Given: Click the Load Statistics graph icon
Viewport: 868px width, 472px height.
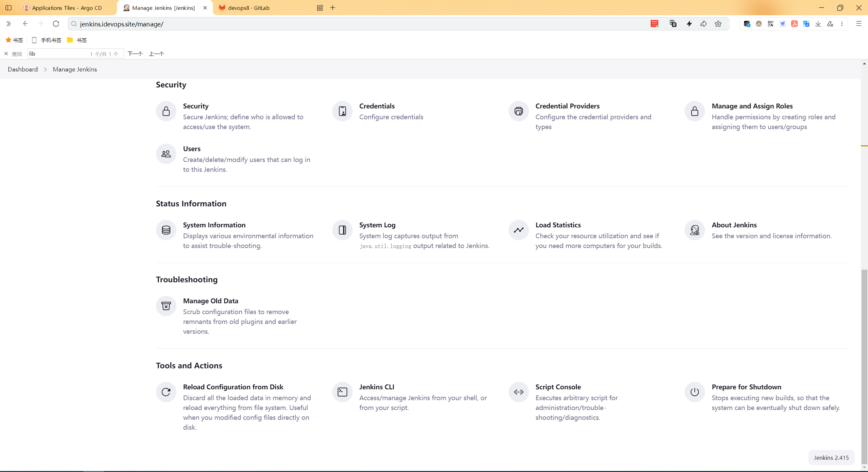Looking at the screenshot, I should coord(518,230).
